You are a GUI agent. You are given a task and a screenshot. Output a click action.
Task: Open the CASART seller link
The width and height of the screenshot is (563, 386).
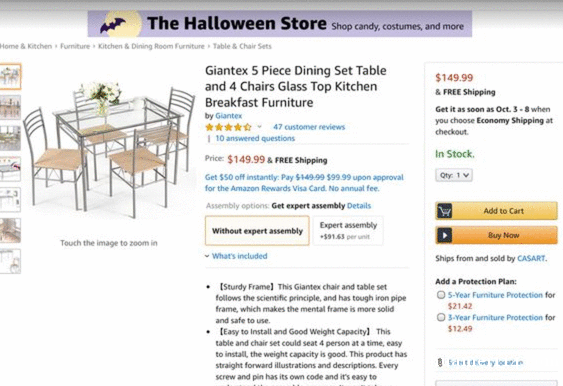[531, 259]
